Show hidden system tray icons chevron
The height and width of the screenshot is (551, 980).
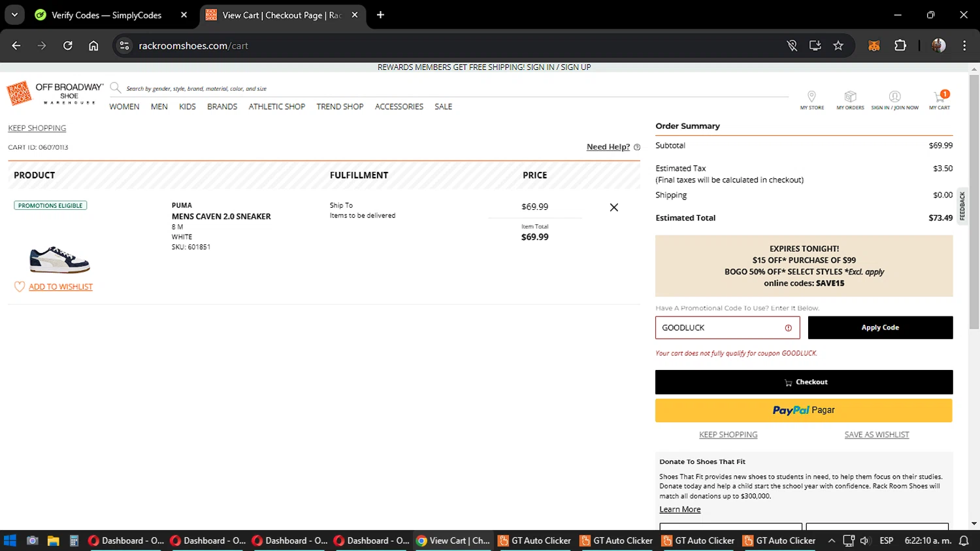(x=831, y=541)
